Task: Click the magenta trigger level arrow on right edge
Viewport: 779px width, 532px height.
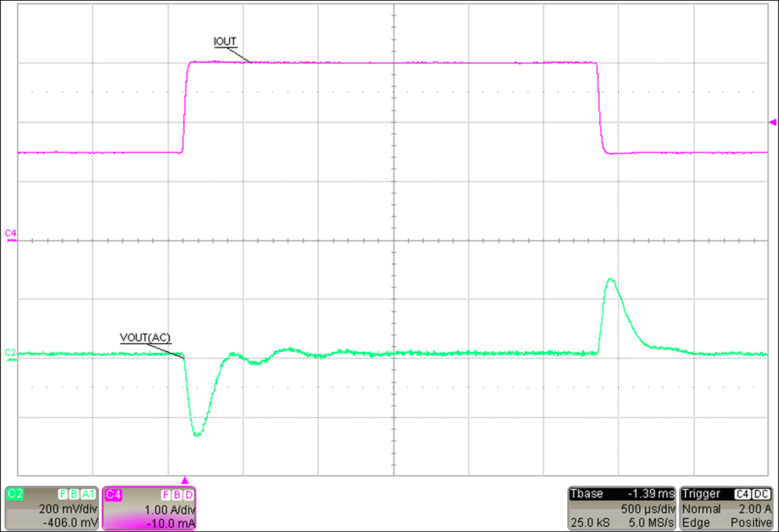Action: click(x=773, y=121)
